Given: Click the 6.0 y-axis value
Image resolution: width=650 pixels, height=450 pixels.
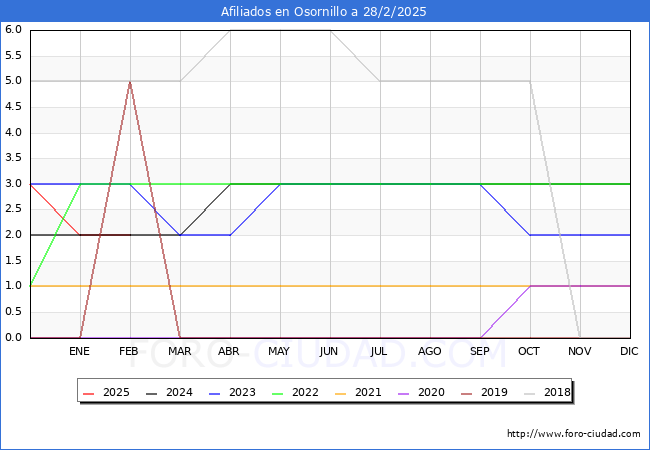Looking at the screenshot, I should 13,30.
